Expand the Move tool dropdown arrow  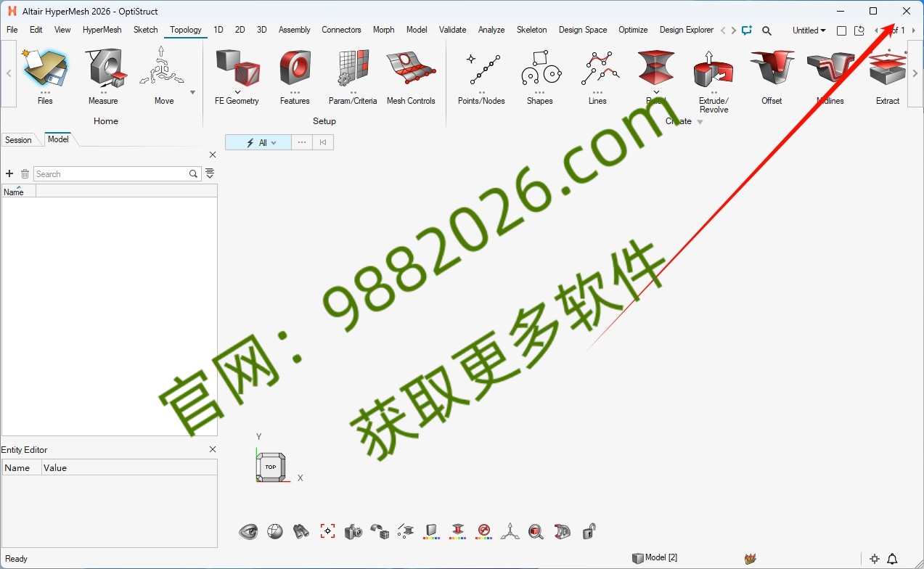tap(192, 92)
